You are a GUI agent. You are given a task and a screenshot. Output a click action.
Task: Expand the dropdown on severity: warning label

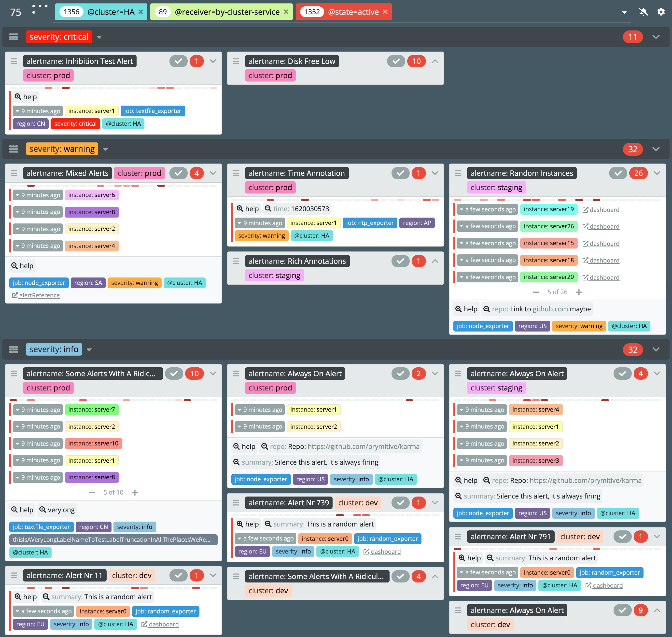[105, 149]
